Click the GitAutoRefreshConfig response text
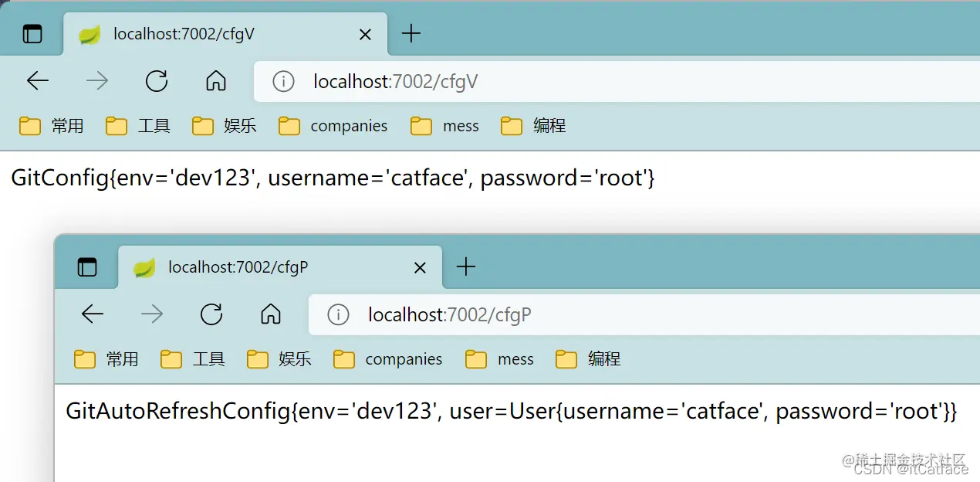The image size is (980, 482). tap(512, 411)
